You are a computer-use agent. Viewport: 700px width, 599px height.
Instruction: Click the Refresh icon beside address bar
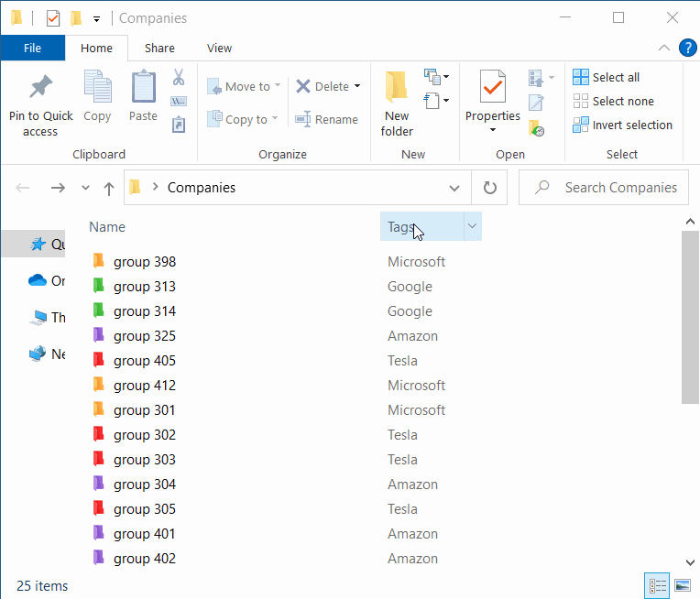coord(490,188)
